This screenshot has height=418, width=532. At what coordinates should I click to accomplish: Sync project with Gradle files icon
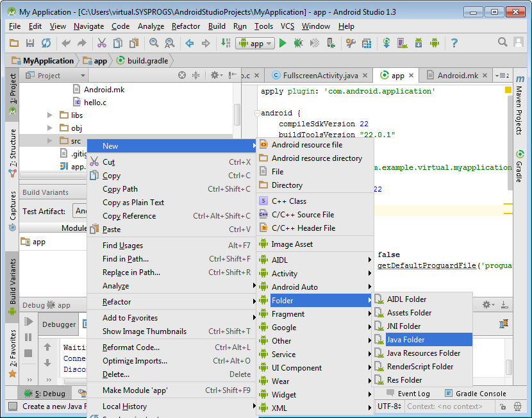387,43
